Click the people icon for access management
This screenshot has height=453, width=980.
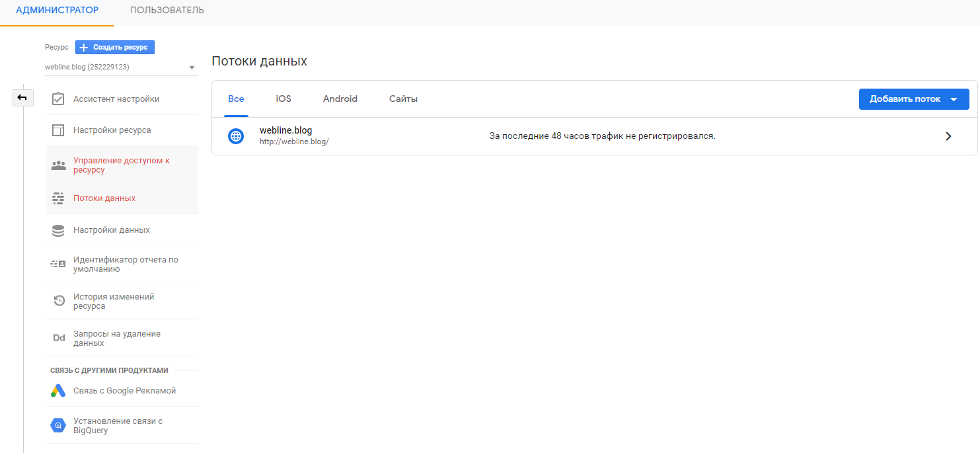point(58,165)
